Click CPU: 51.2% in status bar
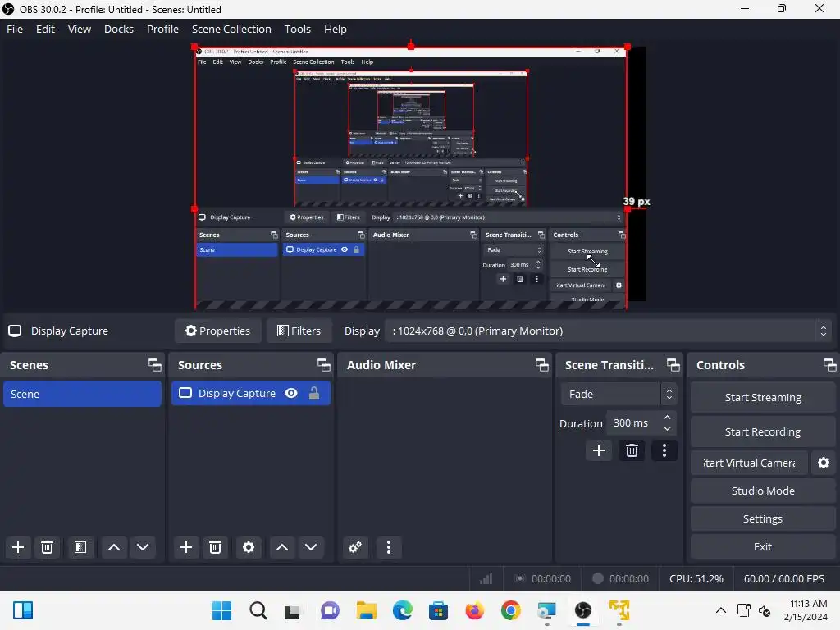The image size is (840, 630). tap(696, 578)
